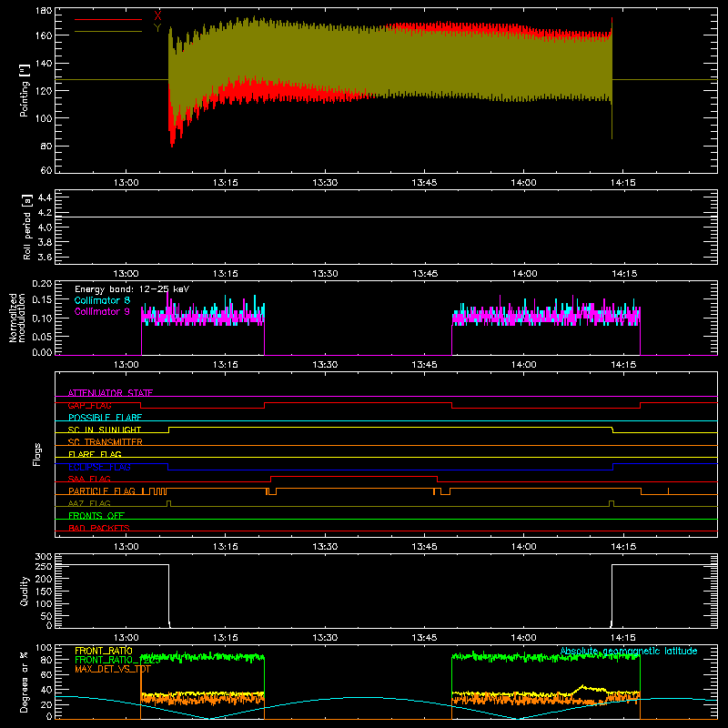Screen dimensions: 728x728
Task: Click the isolated PARTICLE_FLAG spike after 14:15
Action: point(669,490)
